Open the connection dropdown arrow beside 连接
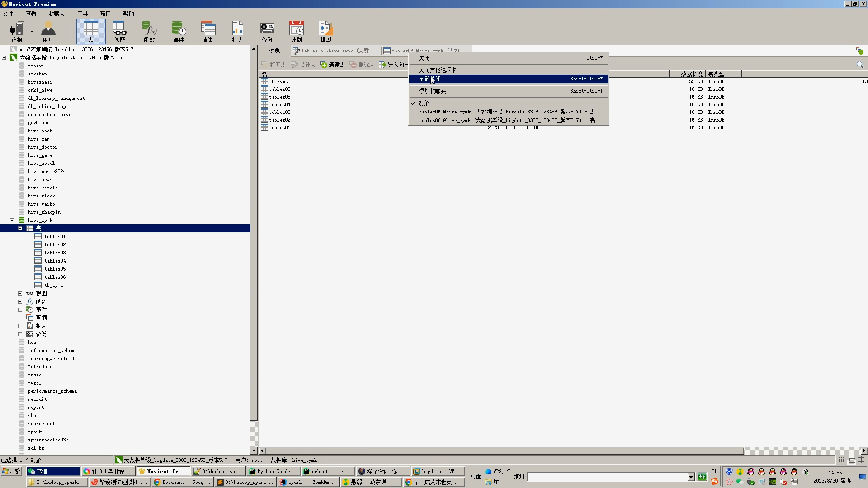This screenshot has width=868, height=488. click(32, 32)
